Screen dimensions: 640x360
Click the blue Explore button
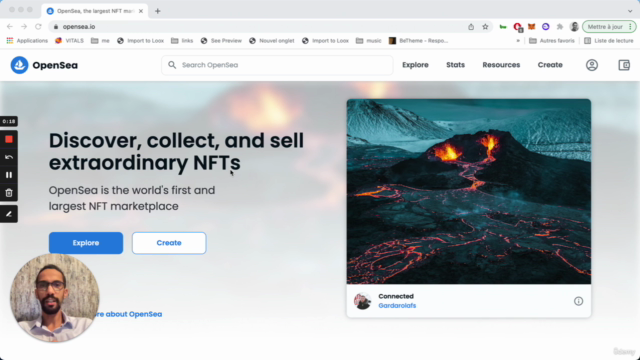coord(86,243)
